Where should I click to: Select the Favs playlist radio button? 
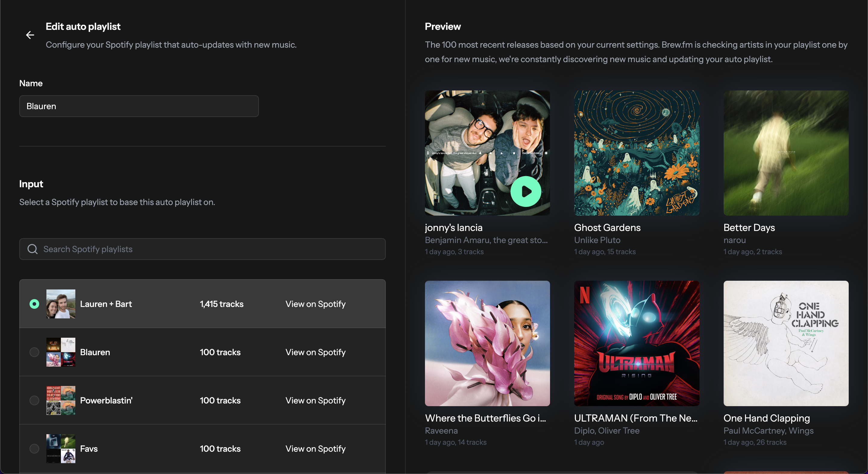(x=34, y=449)
